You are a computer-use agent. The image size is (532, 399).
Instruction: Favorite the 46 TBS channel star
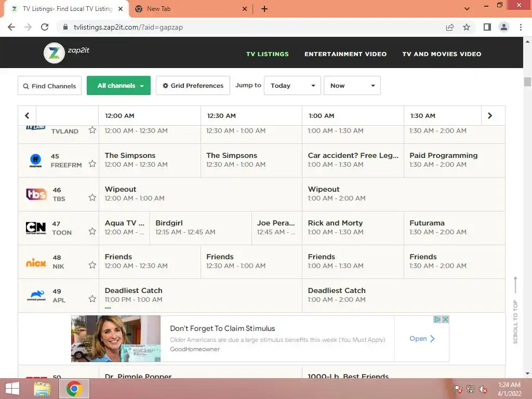[x=92, y=197]
